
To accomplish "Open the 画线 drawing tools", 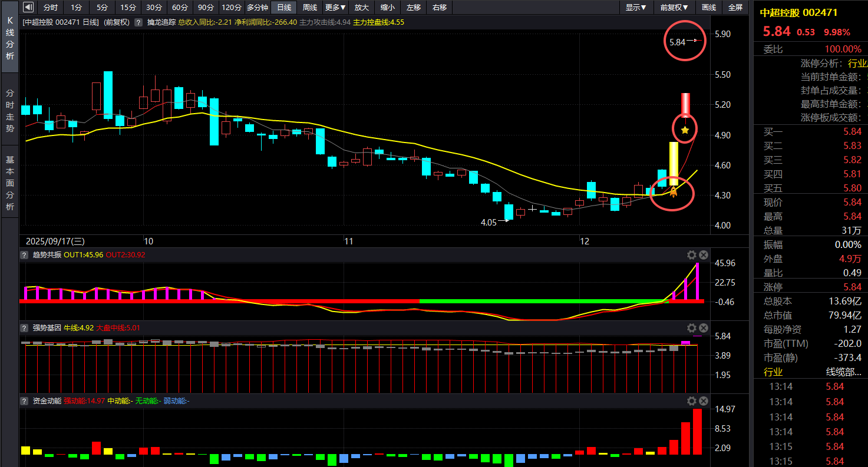I will 709,8.
